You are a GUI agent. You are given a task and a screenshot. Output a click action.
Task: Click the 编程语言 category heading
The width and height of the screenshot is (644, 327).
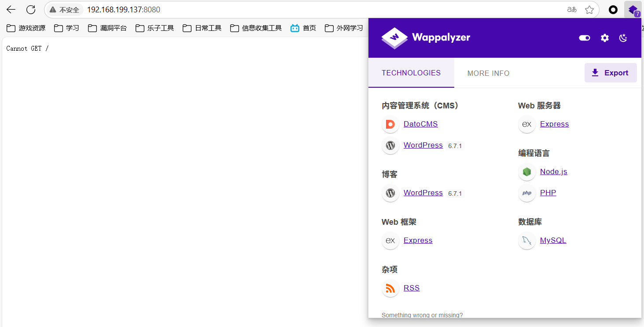[x=534, y=153]
